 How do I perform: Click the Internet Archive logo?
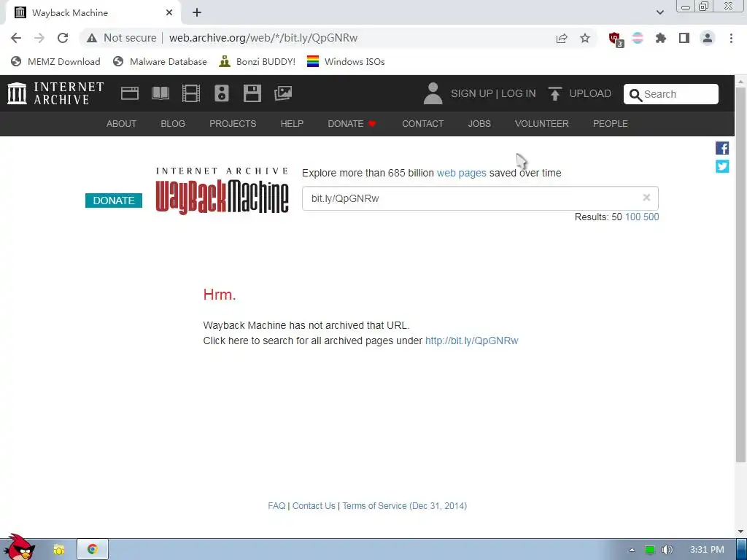55,93
